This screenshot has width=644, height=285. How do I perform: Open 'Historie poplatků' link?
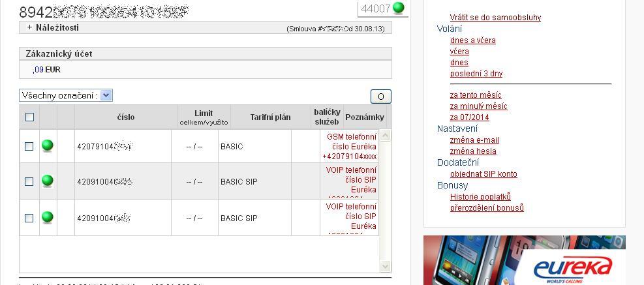[x=480, y=197]
